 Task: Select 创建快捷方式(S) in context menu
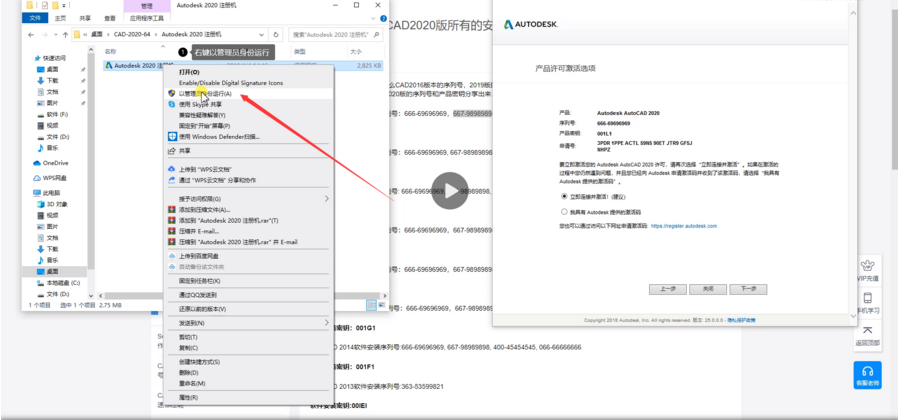coord(199,362)
